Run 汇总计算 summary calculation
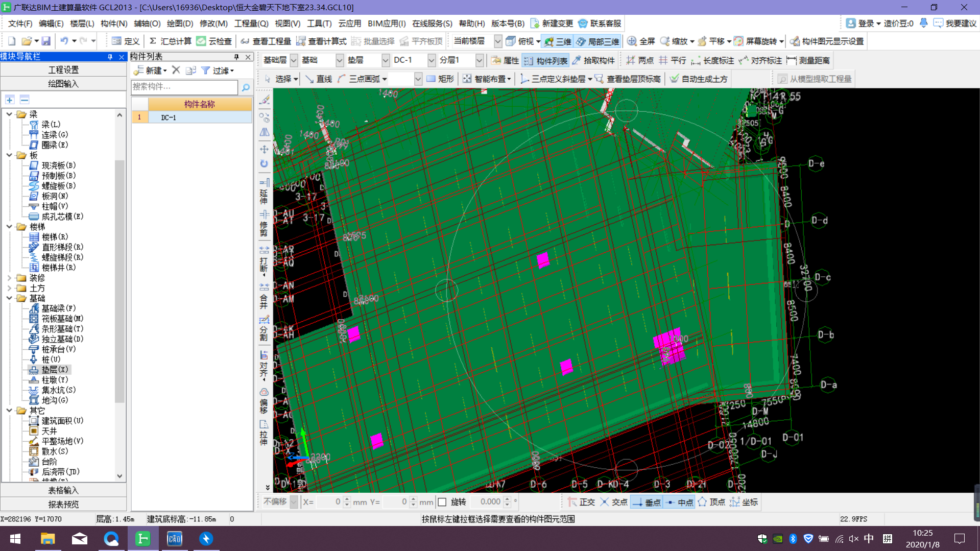Viewport: 980px width, 551px height. [x=170, y=41]
